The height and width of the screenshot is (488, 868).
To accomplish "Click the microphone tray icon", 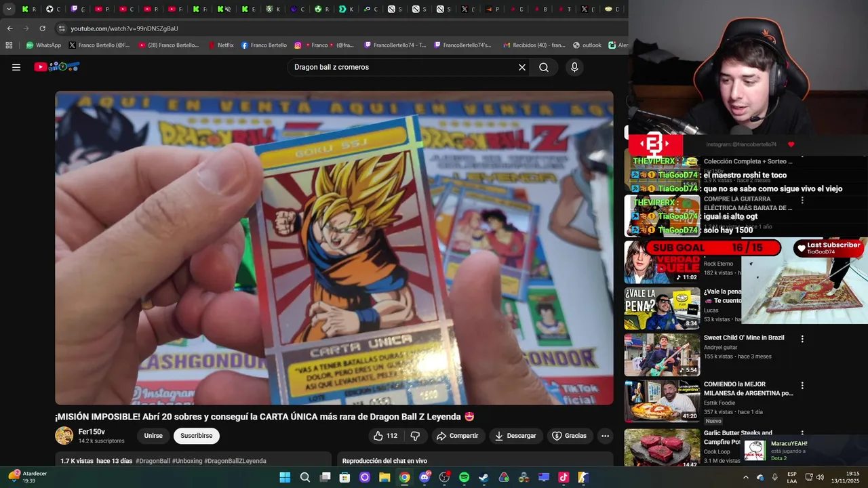I will click(x=774, y=477).
